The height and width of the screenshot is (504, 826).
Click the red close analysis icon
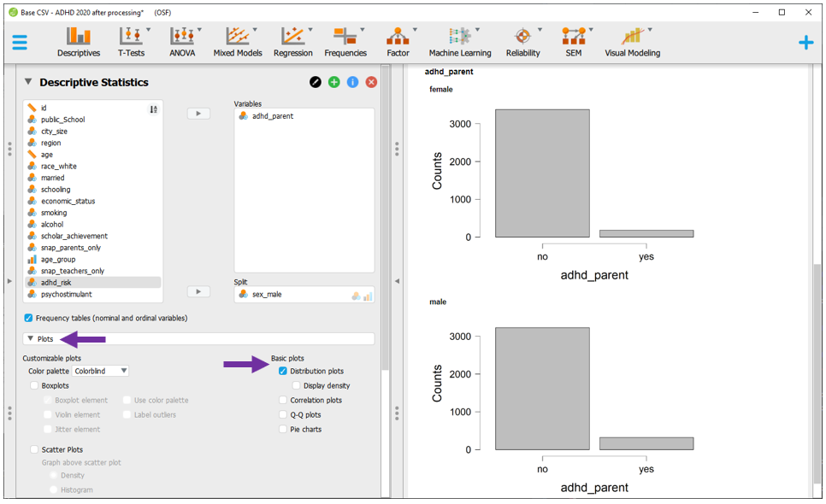(371, 82)
